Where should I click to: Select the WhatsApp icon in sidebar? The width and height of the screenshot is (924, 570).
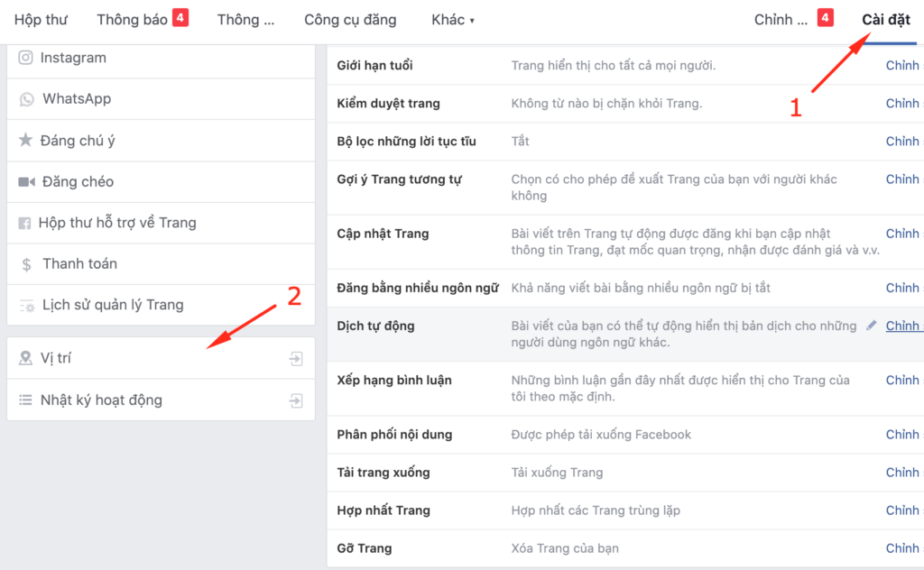click(x=26, y=99)
